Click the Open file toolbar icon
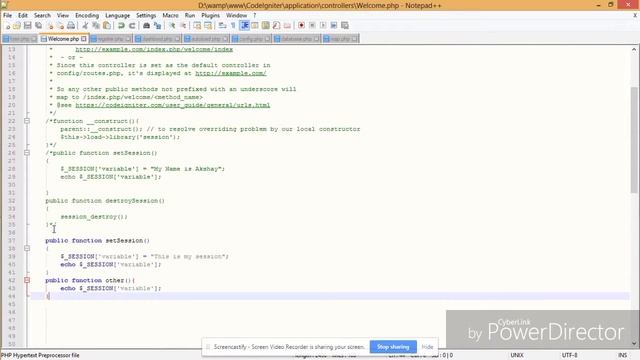Screen dimensions: 640x360 pos(17,26)
